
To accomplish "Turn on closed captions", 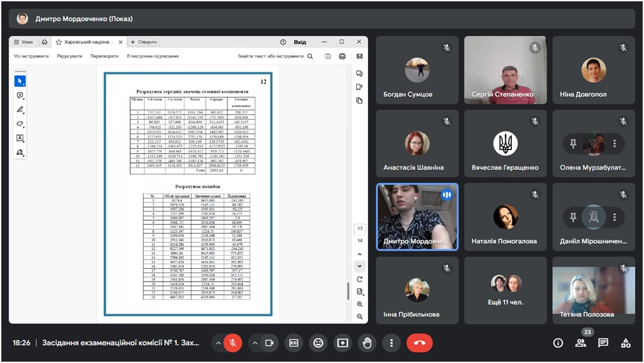I will point(294,343).
